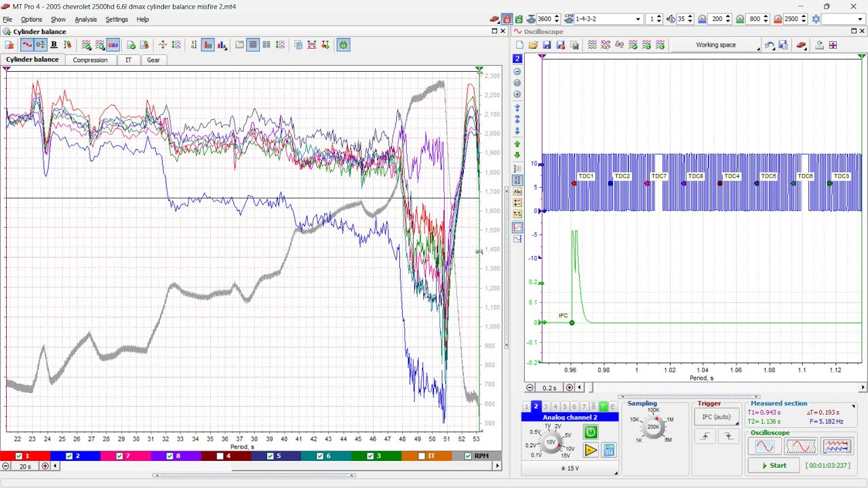Click the blue save disk icon in oscilloscope toolbar
The width and height of the screenshot is (868, 488).
(x=547, y=45)
